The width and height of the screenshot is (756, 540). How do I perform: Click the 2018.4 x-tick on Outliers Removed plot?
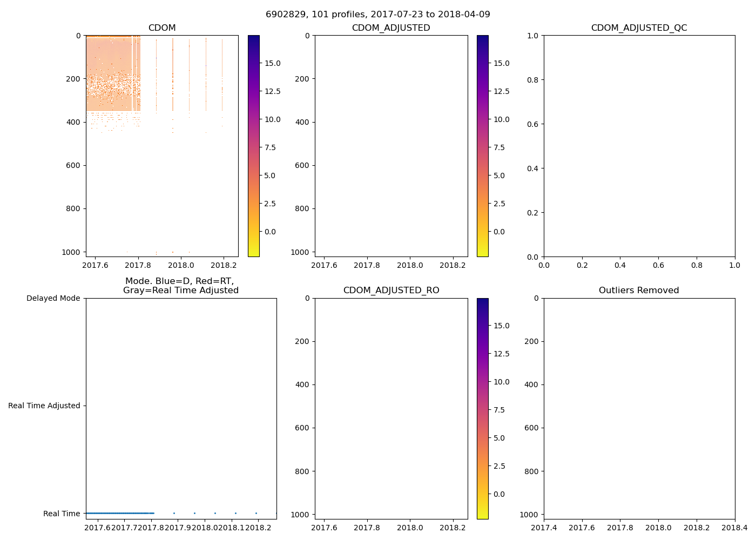734,527
